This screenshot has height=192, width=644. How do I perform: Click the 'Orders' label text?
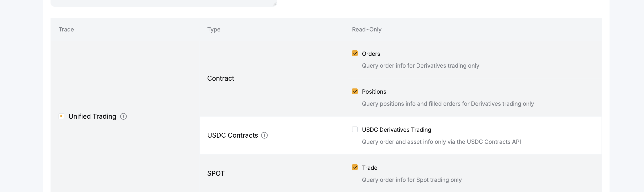coord(371,54)
